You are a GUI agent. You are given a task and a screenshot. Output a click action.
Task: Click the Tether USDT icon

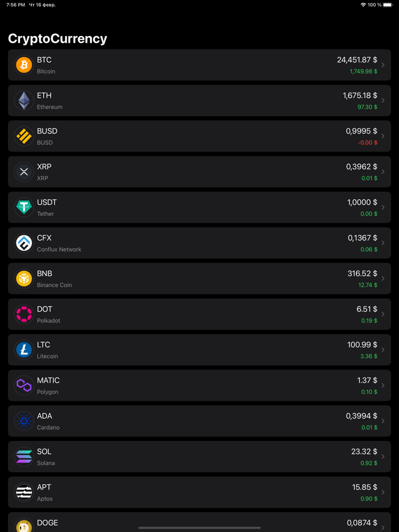click(x=23, y=207)
